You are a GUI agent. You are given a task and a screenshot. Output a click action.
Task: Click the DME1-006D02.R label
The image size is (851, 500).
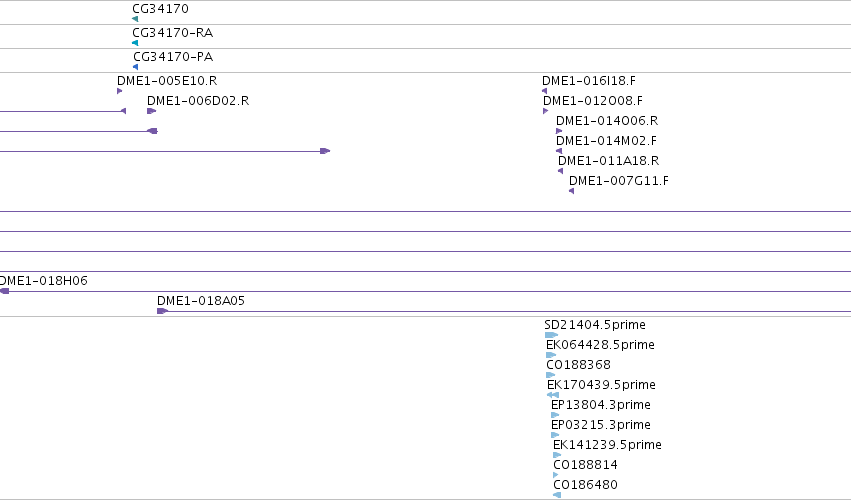point(198,100)
